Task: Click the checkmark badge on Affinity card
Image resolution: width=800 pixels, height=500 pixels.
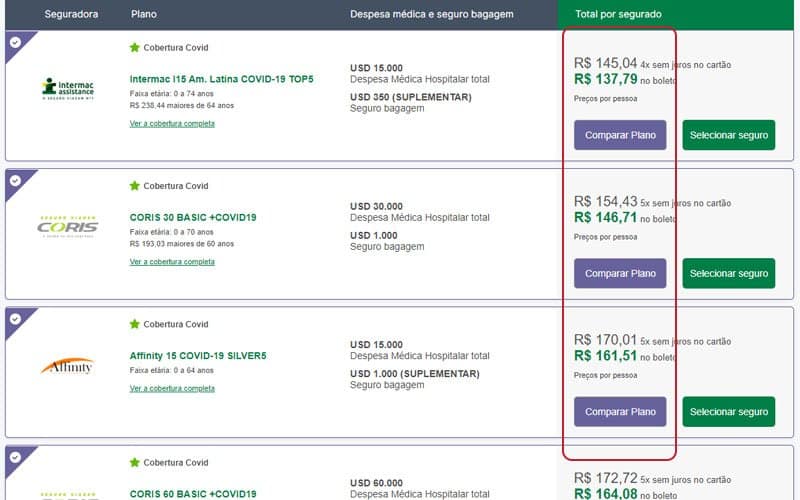Action: [x=15, y=319]
